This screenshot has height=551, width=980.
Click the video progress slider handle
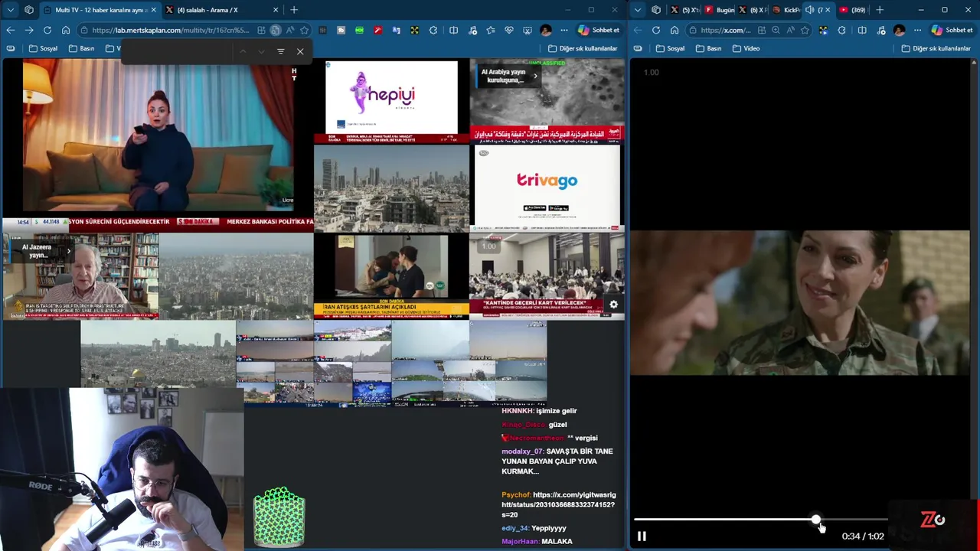coord(816,520)
